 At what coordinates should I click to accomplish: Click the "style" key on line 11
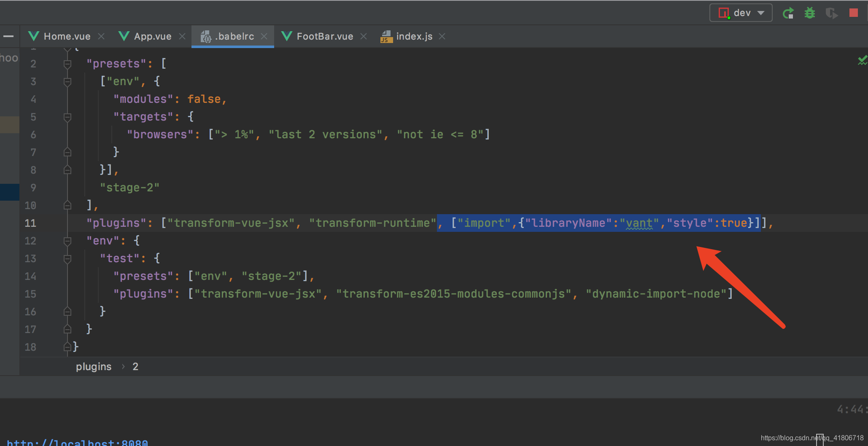690,223
